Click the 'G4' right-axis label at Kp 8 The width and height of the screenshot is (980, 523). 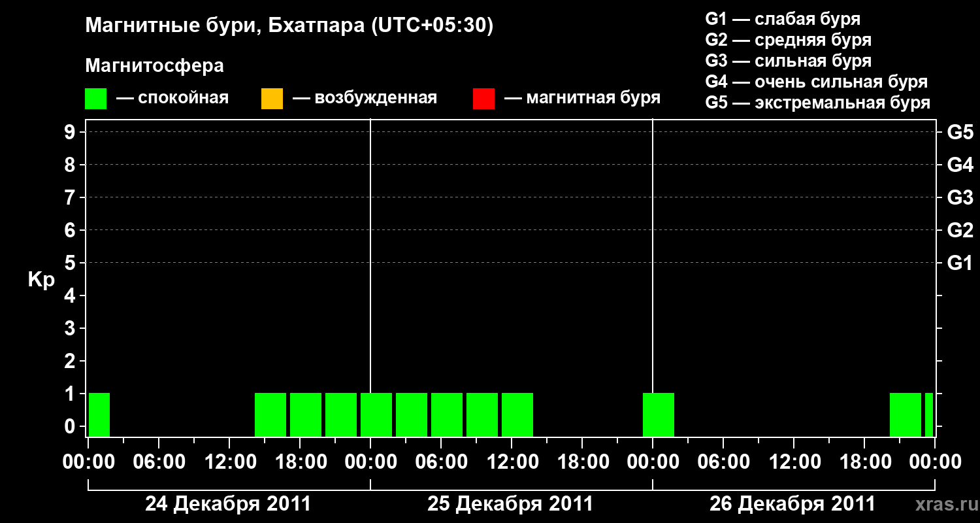960,165
